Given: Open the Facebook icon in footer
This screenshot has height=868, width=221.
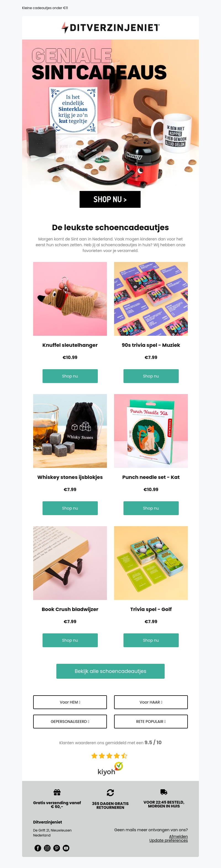Looking at the screenshot, I should click(x=38, y=848).
